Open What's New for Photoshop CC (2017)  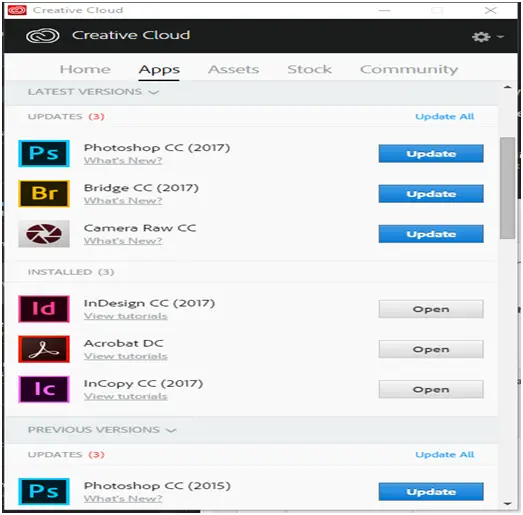(x=123, y=160)
